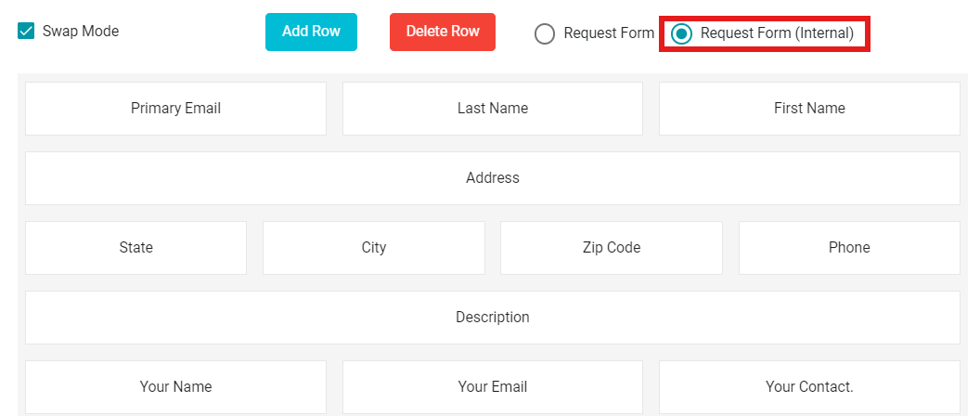980x416 pixels.
Task: Uncheck the Swap Mode checkbox
Action: [26, 32]
